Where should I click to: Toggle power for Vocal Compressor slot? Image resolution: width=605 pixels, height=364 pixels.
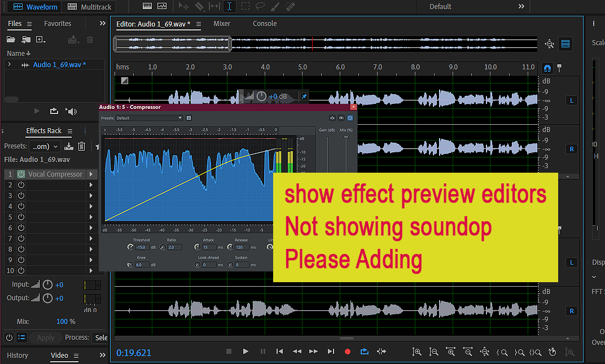point(21,174)
